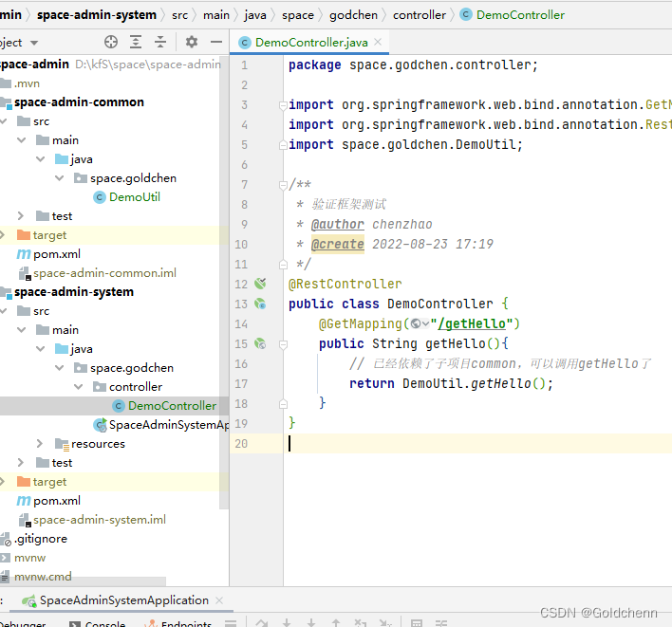This screenshot has height=627, width=672.
Task: Expand the test folder under space-admin-common src
Action: (x=22, y=216)
